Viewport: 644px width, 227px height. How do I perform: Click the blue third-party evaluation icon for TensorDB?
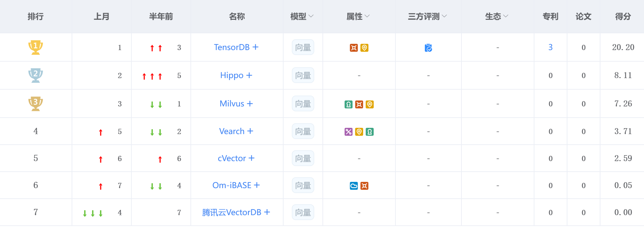[428, 48]
